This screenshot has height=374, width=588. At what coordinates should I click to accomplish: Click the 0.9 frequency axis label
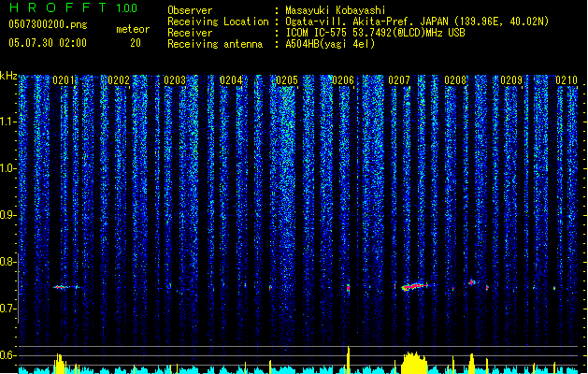(7, 215)
